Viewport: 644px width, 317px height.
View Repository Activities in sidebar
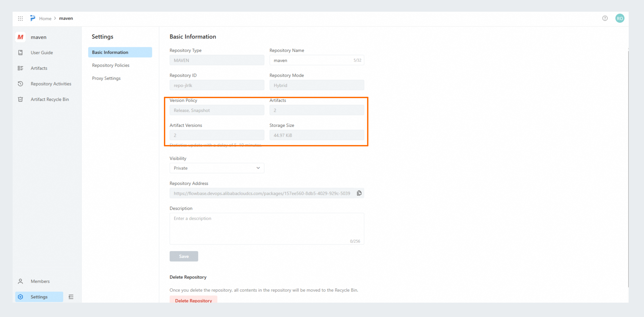51,84
